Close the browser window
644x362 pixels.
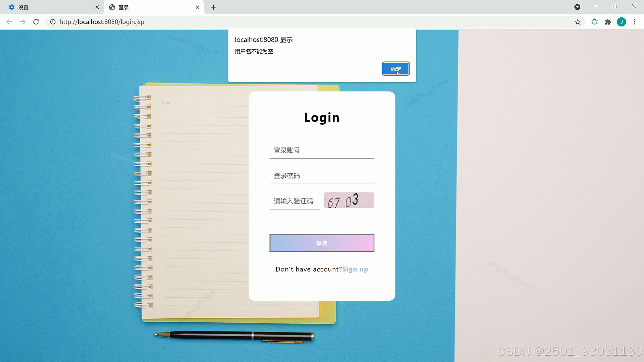click(634, 6)
